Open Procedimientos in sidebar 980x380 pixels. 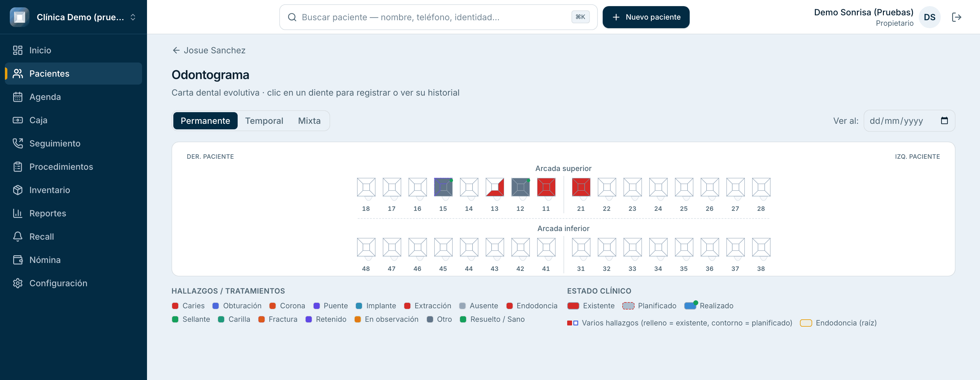click(73, 166)
